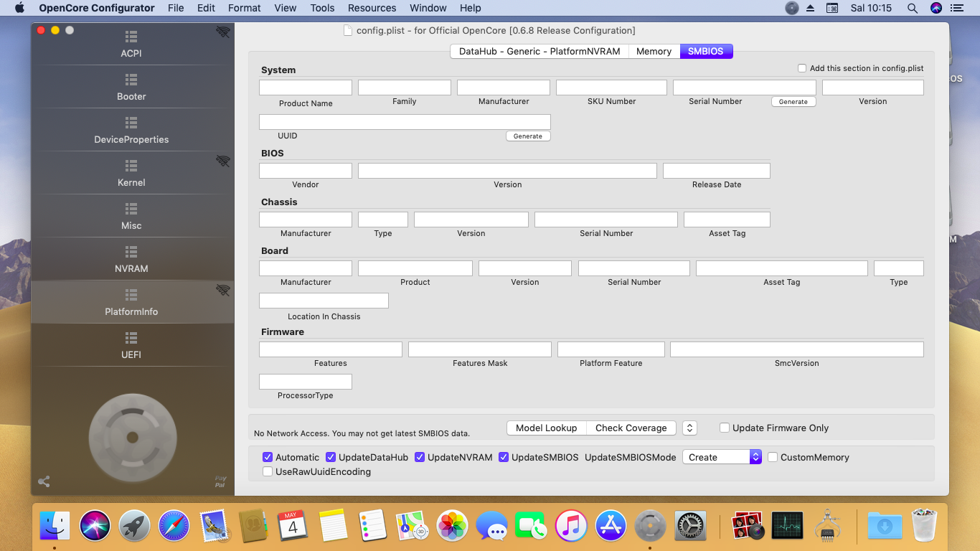
Task: Open System Preferences from the Dock
Action: tap(691, 526)
